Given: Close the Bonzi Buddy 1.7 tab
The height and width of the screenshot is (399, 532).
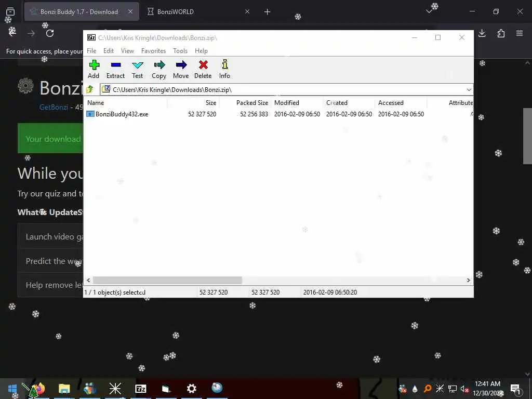Looking at the screenshot, I should [x=130, y=12].
